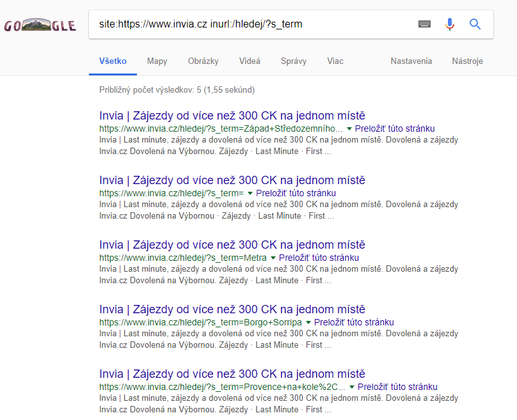Image resolution: width=517 pixels, height=420 pixels.
Task: Open the on-screen keyboard input tool
Action: [x=424, y=24]
